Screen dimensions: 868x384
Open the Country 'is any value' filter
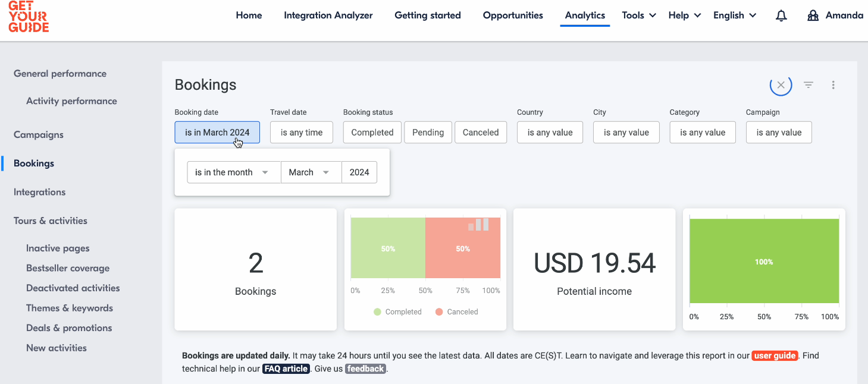[550, 133]
